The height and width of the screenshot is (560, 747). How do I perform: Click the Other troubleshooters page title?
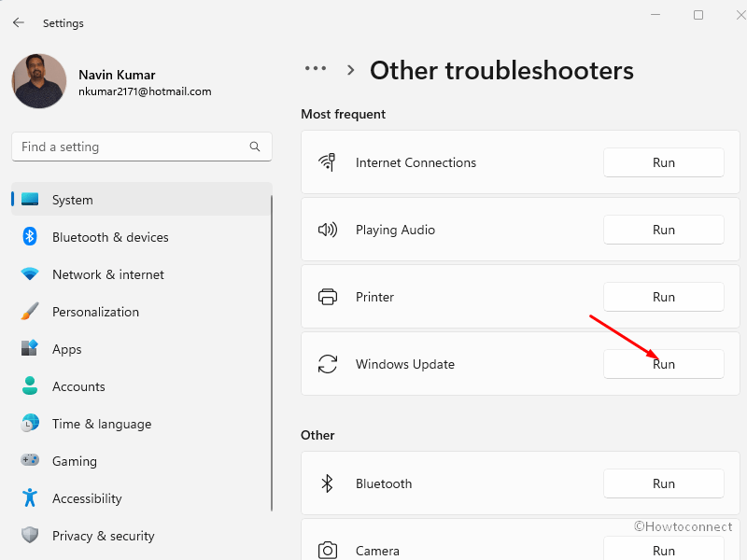[x=501, y=71]
